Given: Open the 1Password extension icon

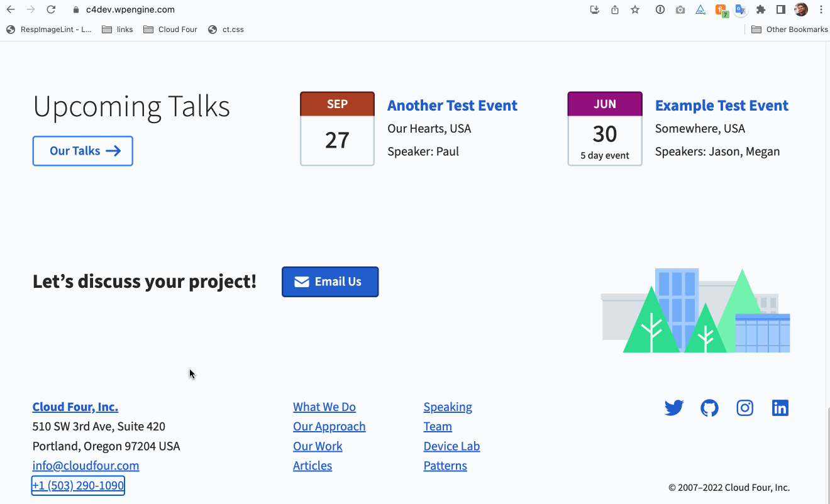Looking at the screenshot, I should [x=660, y=9].
